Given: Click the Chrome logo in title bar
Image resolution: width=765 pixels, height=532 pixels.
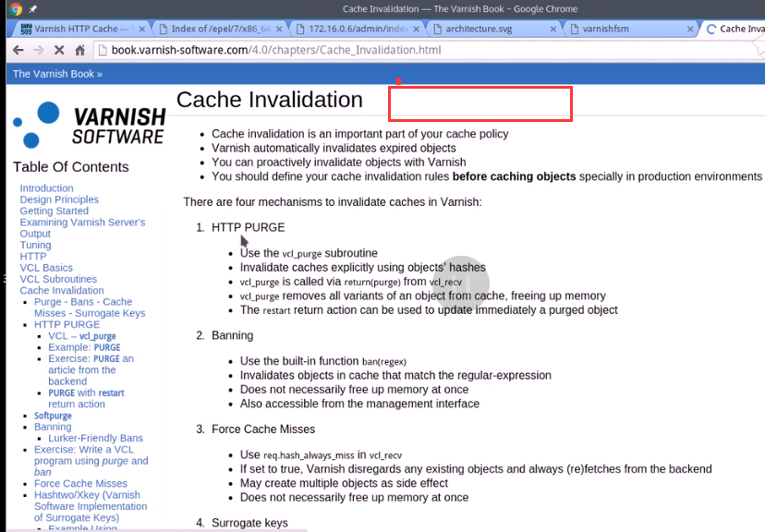Looking at the screenshot, I should click(16, 9).
